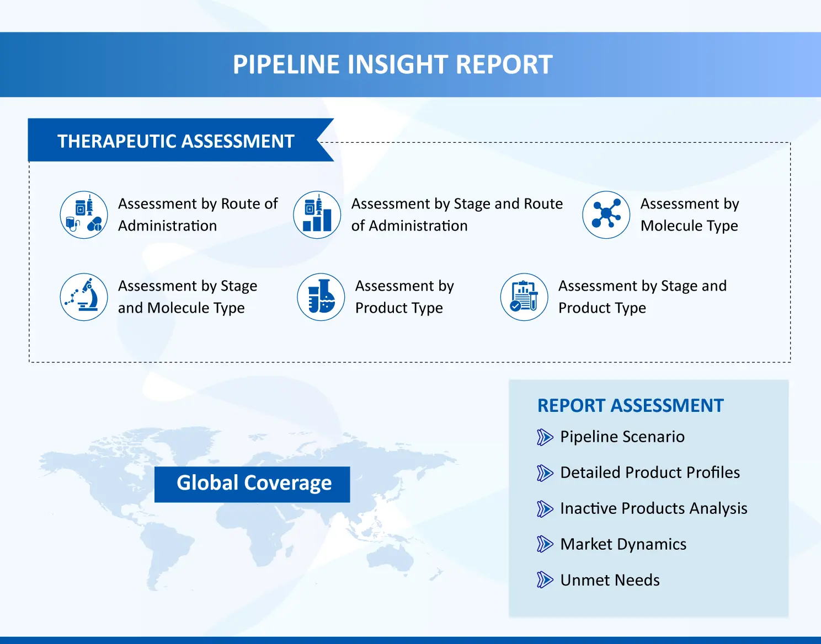
Task: Click the Pipeline Insight Report title
Action: 392,65
